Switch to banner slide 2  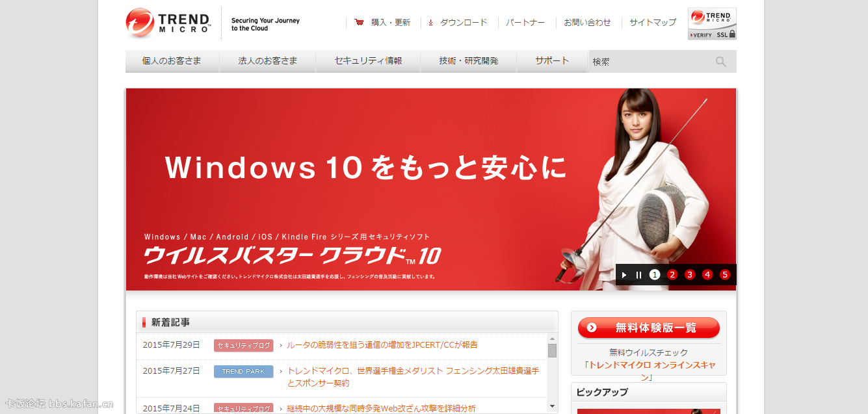tap(672, 275)
